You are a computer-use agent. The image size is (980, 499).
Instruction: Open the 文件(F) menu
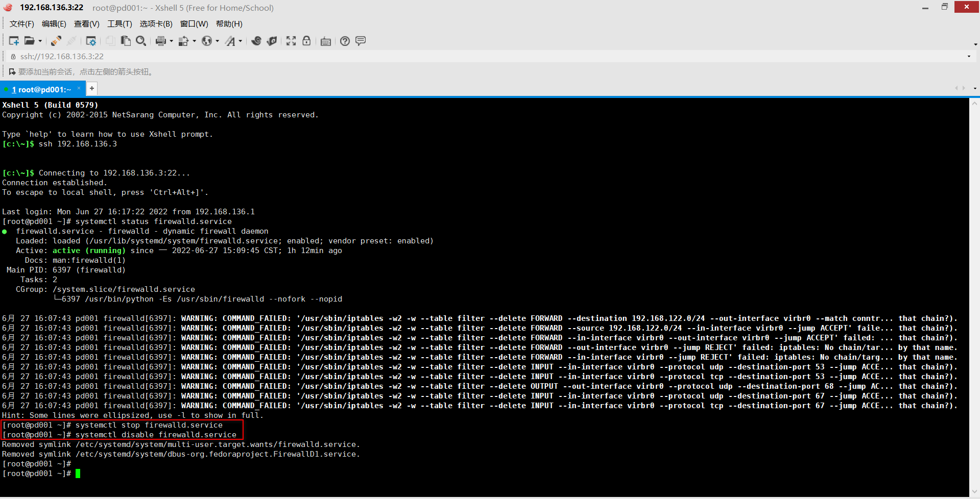[x=22, y=24]
